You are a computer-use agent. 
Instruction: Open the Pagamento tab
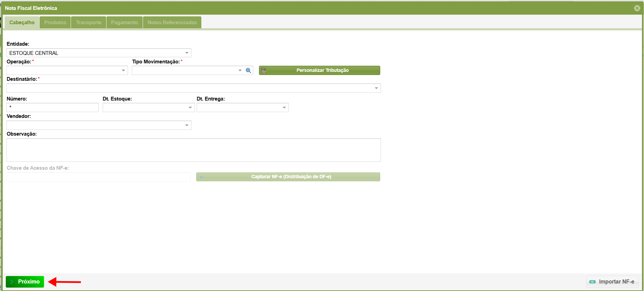coord(124,22)
